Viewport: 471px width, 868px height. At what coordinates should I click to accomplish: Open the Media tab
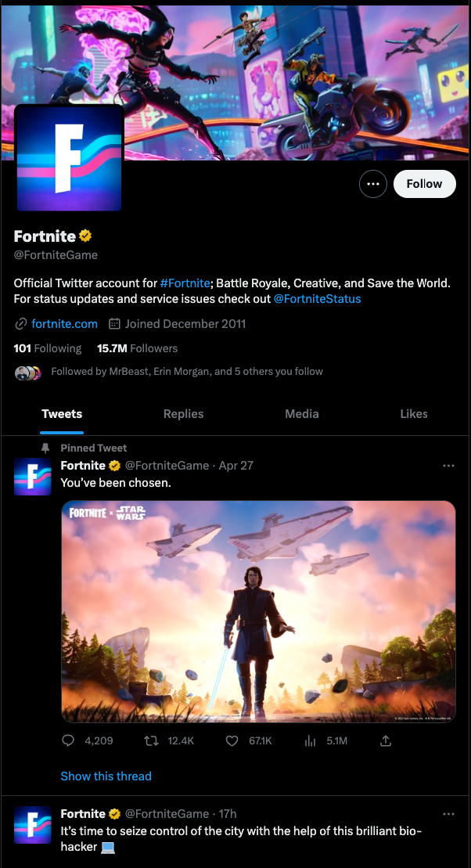(302, 414)
